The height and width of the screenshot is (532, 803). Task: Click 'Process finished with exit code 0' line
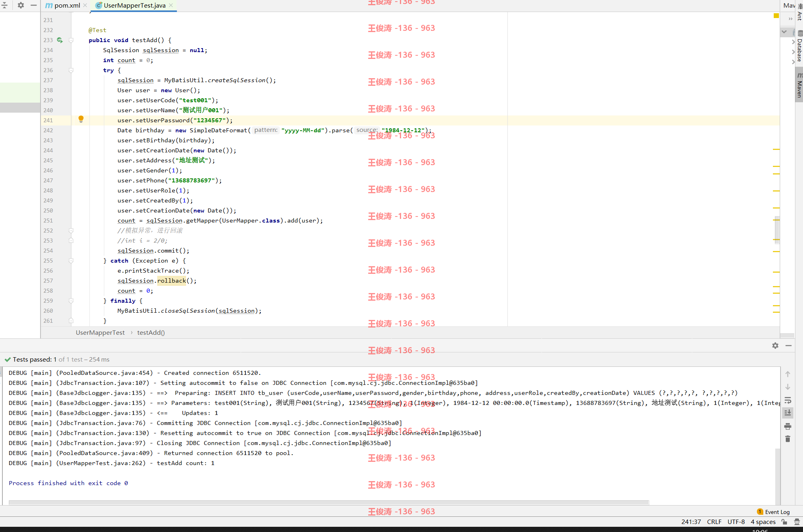coord(69,483)
